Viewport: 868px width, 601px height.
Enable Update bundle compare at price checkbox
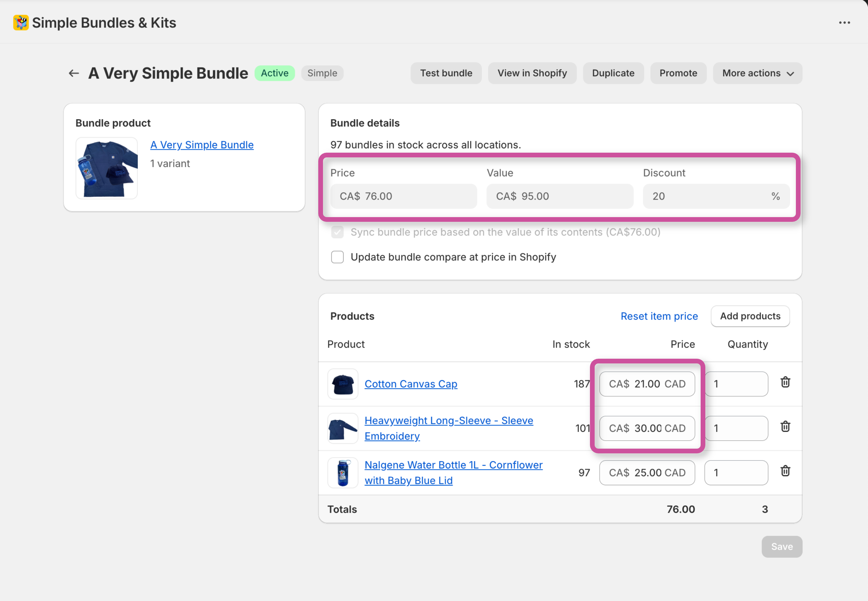[337, 257]
